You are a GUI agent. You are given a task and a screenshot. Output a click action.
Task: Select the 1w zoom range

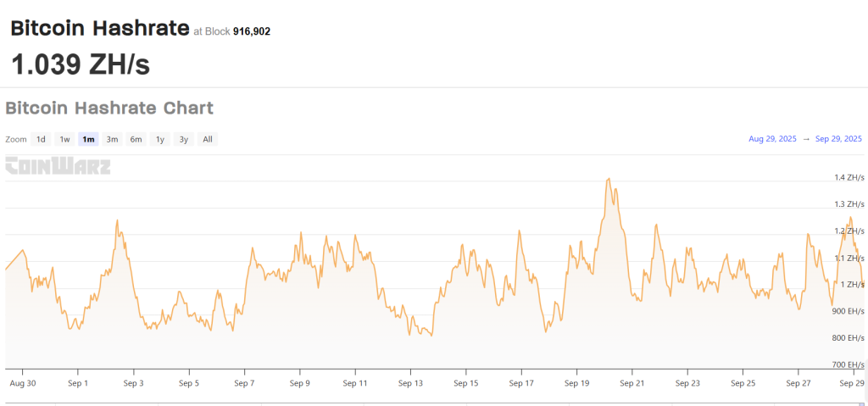coord(64,139)
